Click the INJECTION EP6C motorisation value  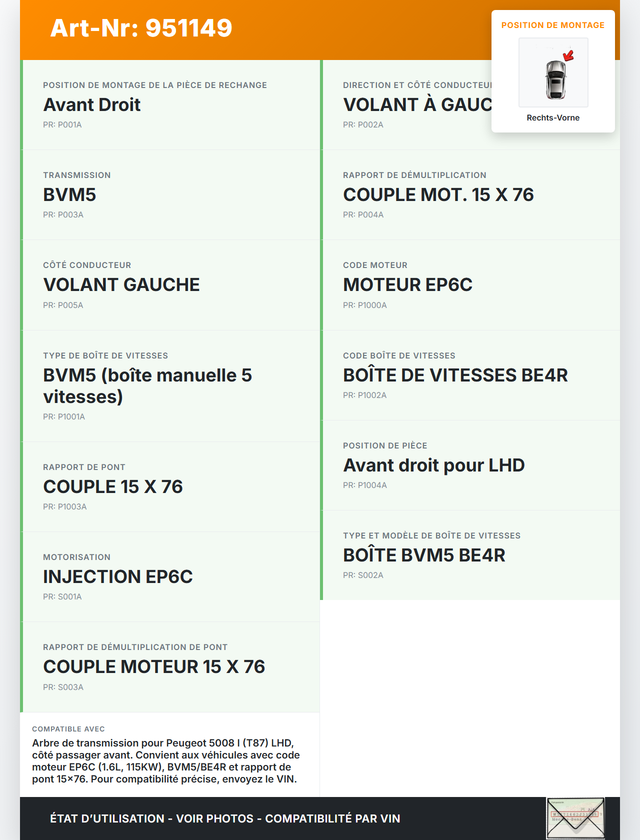pyautogui.click(x=118, y=577)
